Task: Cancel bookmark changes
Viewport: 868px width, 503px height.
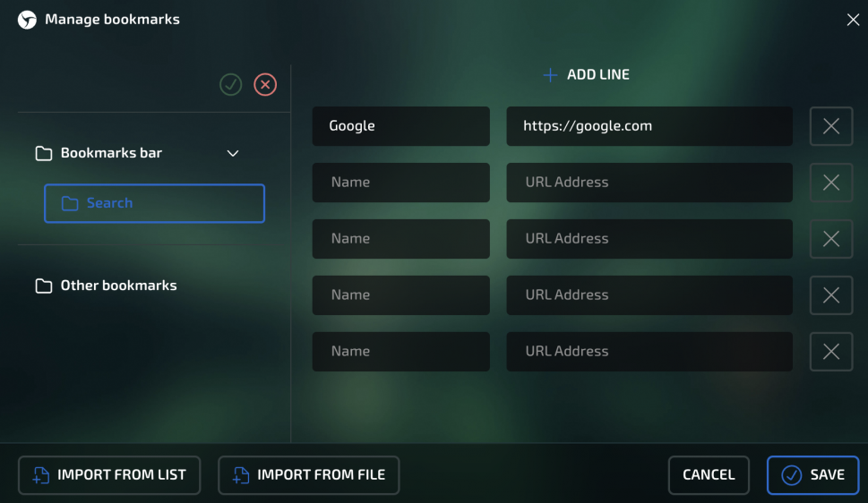Action: 709,474
